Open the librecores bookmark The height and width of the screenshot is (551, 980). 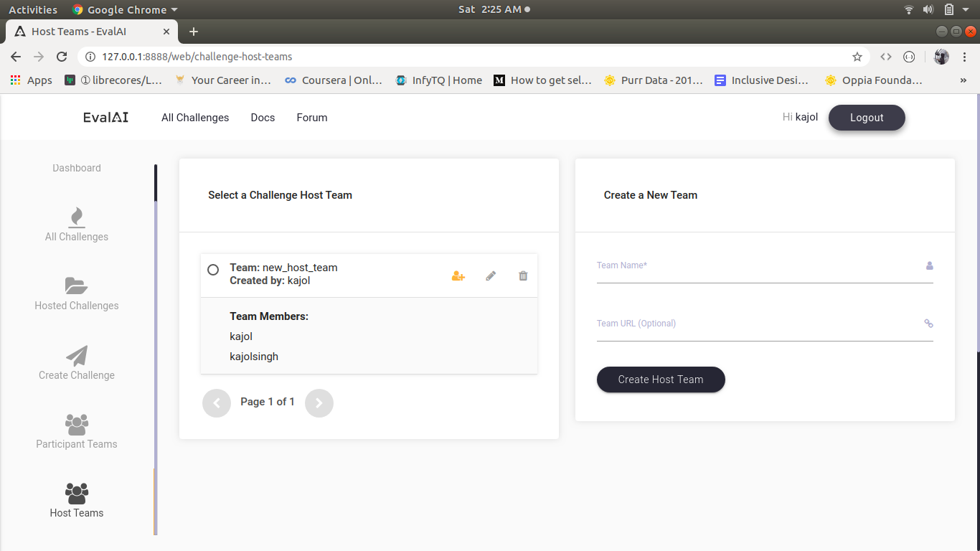click(113, 80)
